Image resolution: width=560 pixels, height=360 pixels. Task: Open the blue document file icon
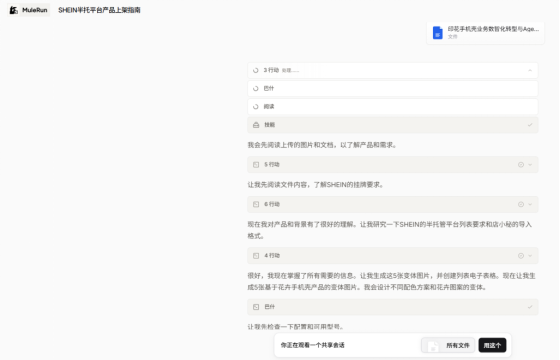tap(438, 32)
